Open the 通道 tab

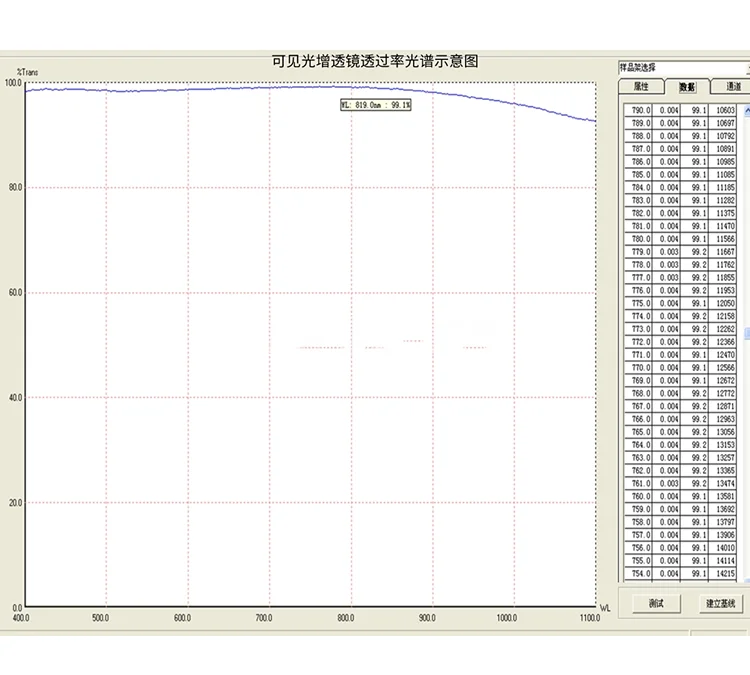point(733,87)
